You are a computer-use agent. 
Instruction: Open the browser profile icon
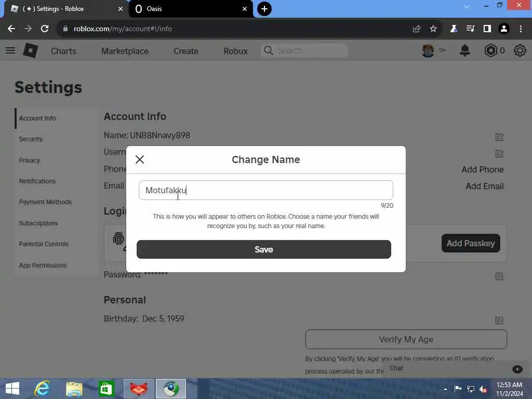coord(504,29)
